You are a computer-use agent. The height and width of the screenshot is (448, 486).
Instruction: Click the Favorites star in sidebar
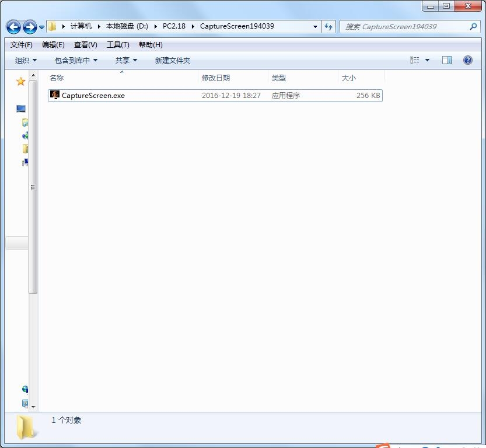21,82
